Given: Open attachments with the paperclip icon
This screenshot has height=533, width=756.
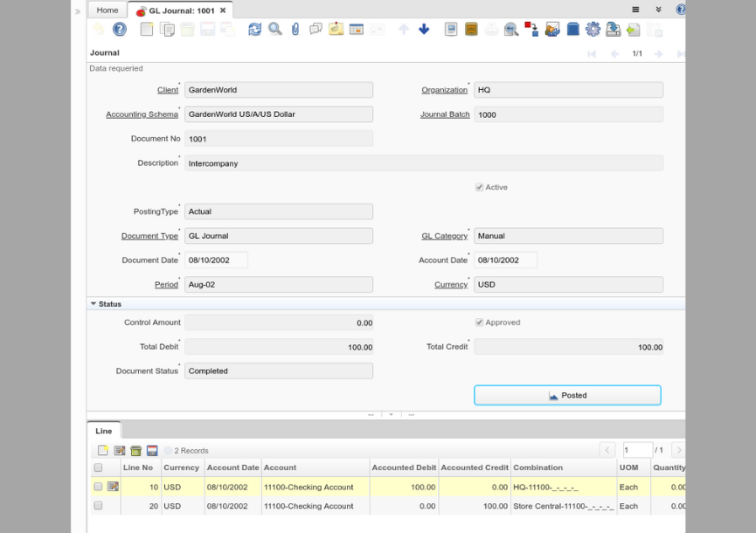Looking at the screenshot, I should (295, 30).
